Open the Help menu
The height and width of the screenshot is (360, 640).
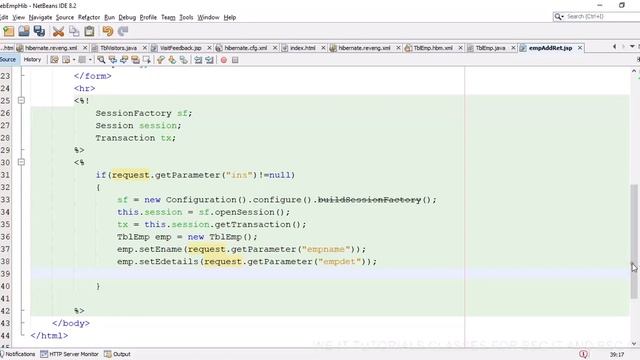point(230,17)
